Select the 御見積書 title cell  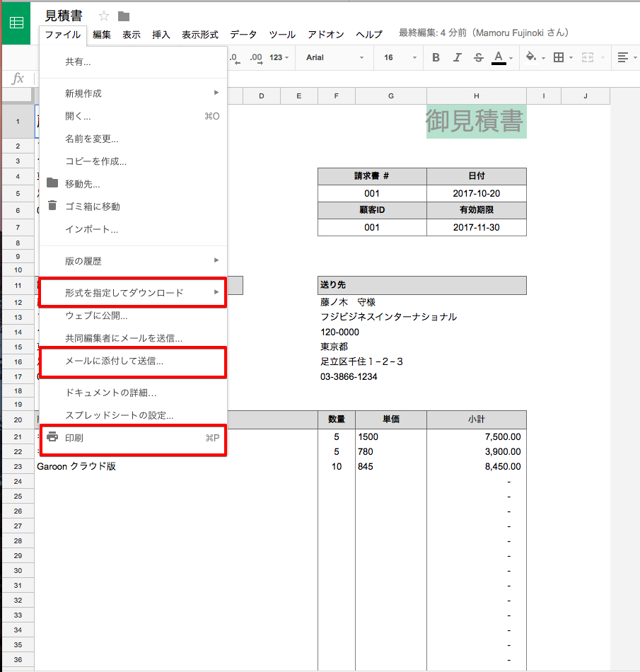[475, 122]
